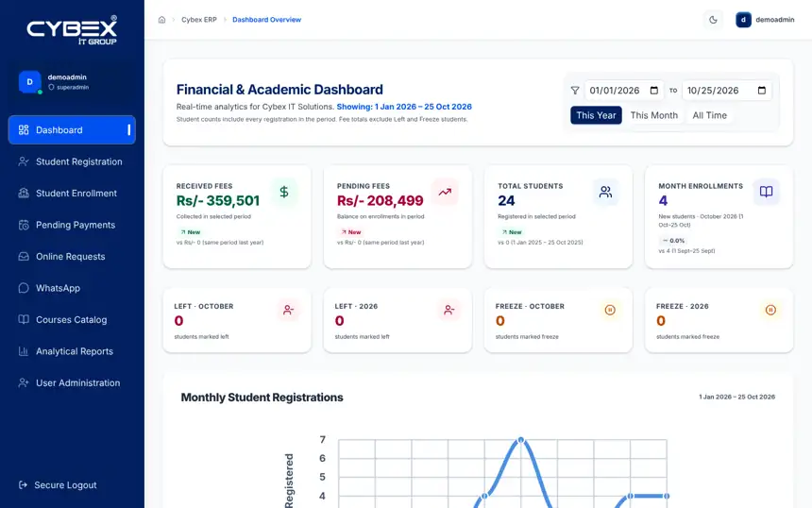
Task: Click Dashboard Overview breadcrumb
Action: 266,20
